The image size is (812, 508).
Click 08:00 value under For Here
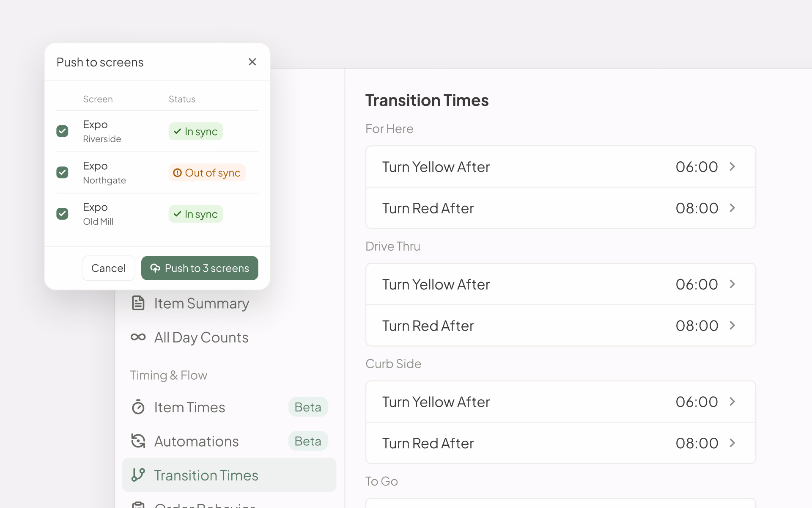(x=697, y=208)
